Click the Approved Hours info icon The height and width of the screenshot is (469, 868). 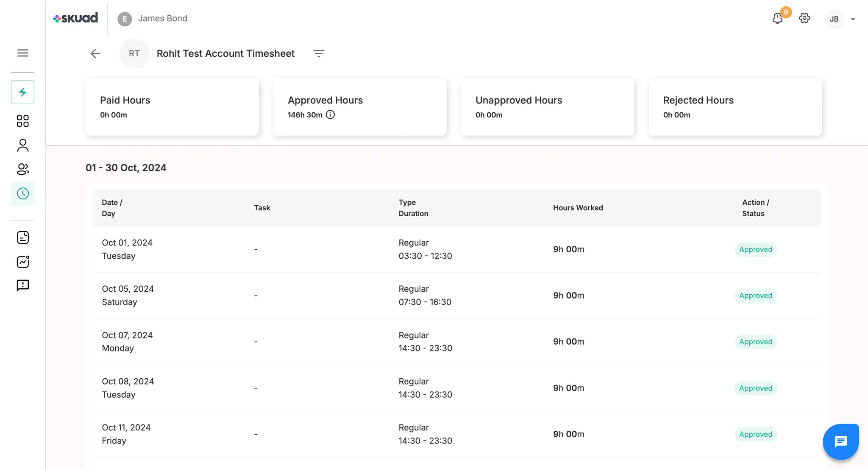[x=330, y=115]
